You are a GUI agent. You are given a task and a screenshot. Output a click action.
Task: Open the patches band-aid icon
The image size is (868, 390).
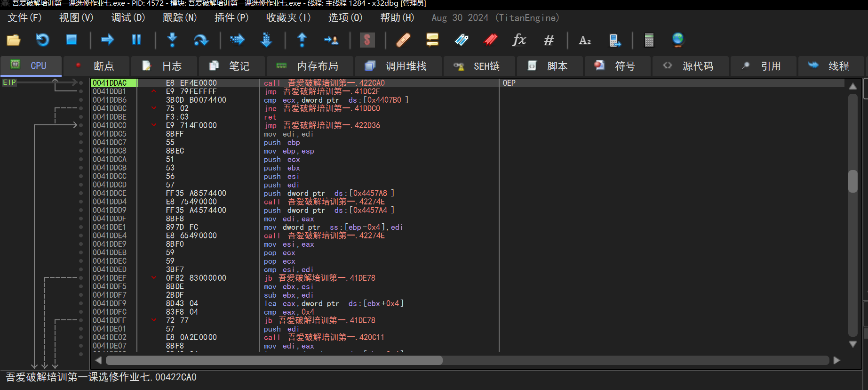(x=403, y=40)
